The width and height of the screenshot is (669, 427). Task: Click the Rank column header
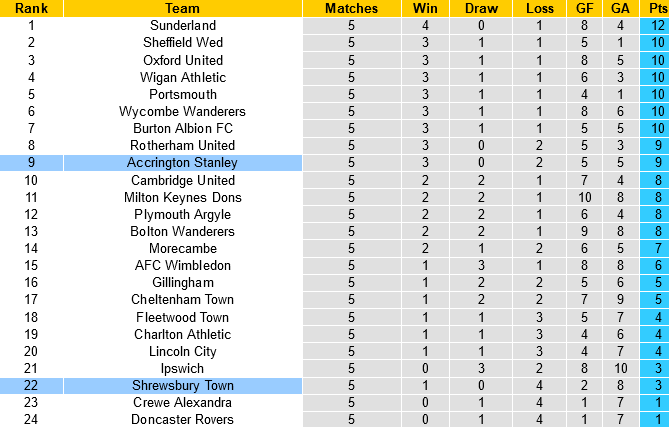[31, 8]
